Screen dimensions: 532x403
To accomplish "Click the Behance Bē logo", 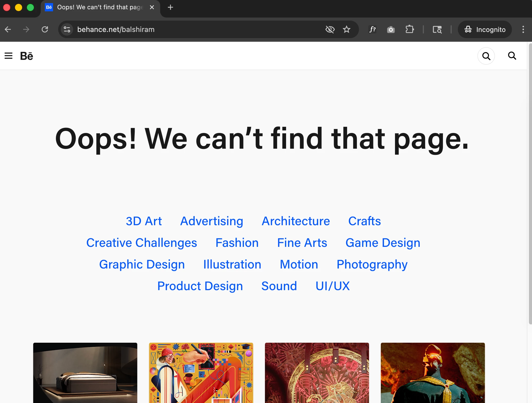I will (x=27, y=56).
